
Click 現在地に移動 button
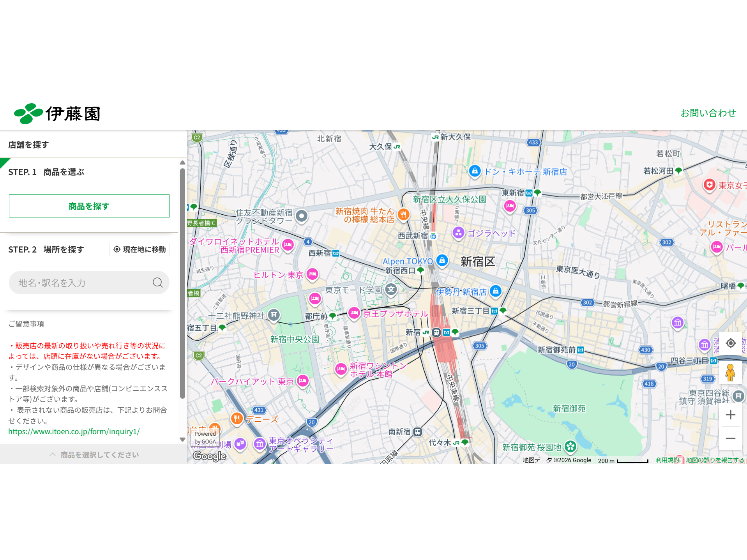[x=140, y=249]
